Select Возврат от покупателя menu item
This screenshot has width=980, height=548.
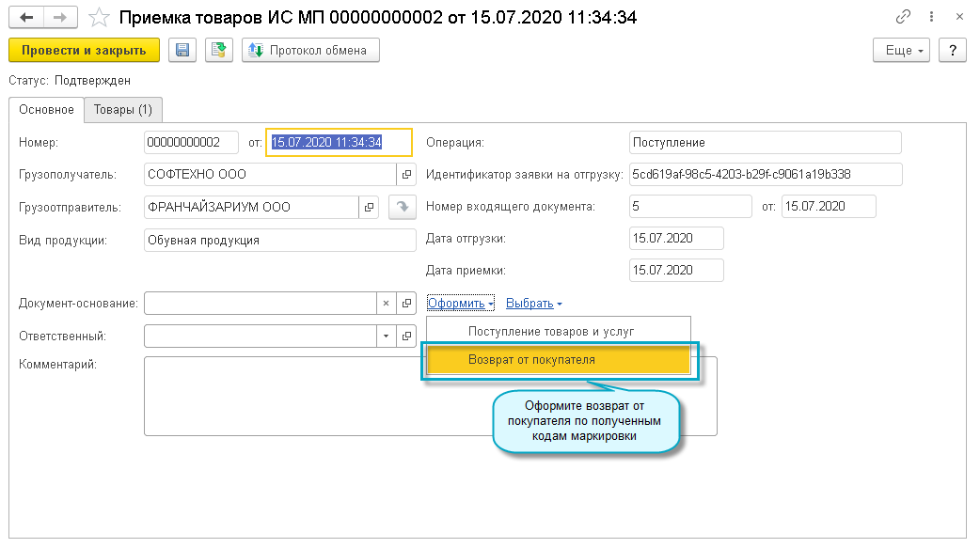[x=559, y=360]
